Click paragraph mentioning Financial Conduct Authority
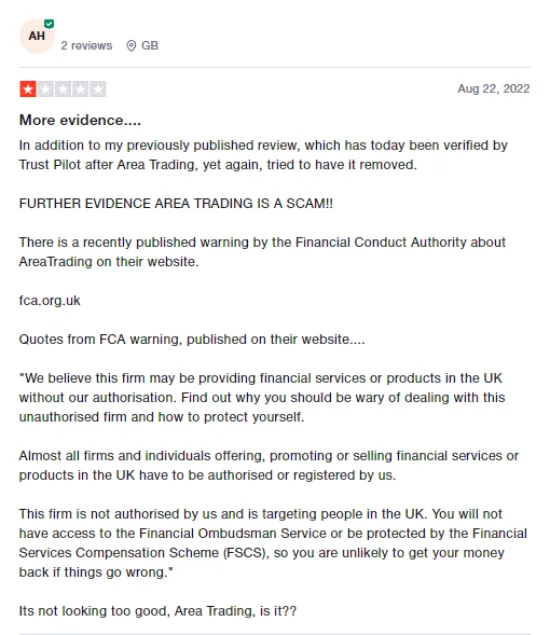 [x=262, y=252]
